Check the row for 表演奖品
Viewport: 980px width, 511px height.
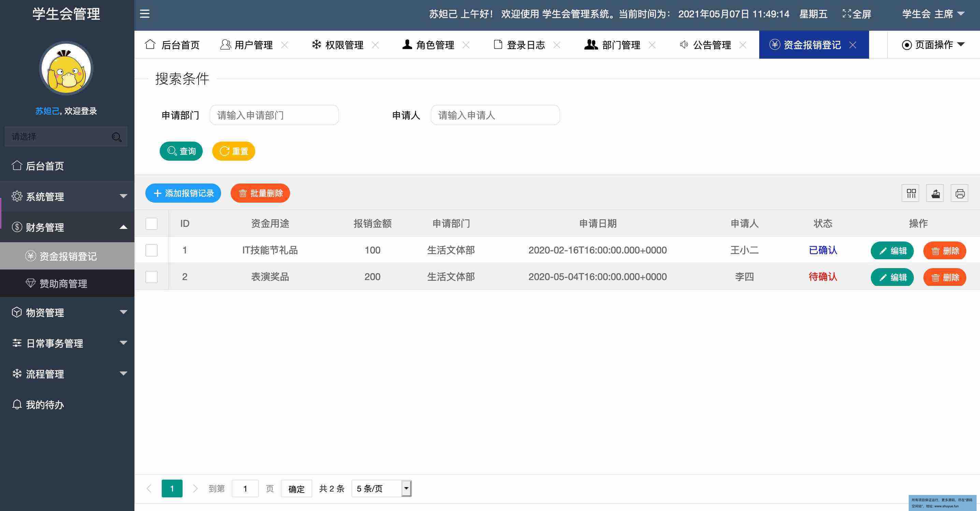click(152, 277)
